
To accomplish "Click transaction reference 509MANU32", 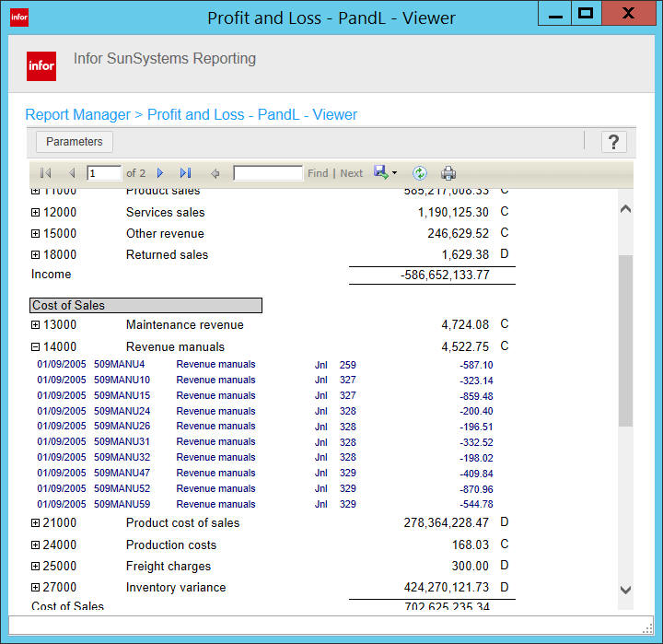I will [122, 457].
